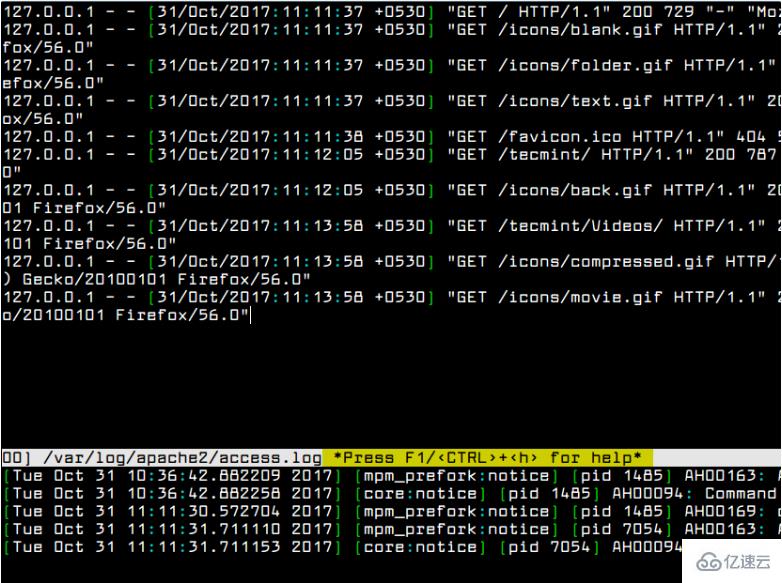Click the error log line timestamped 10:36:42.882258
The width and height of the screenshot is (782, 583).
tap(391, 493)
